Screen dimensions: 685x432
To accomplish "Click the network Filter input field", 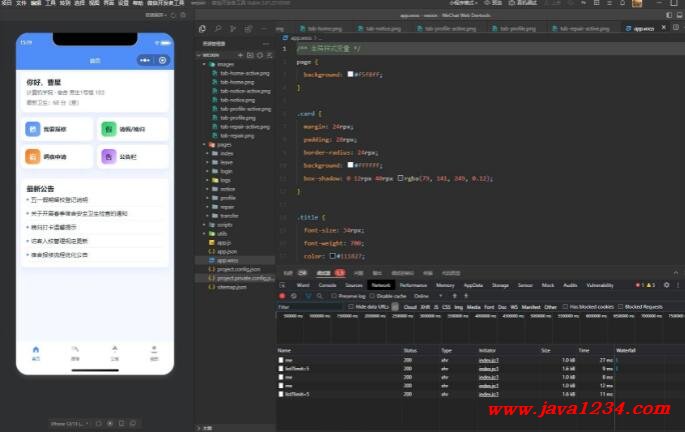I will pos(309,307).
